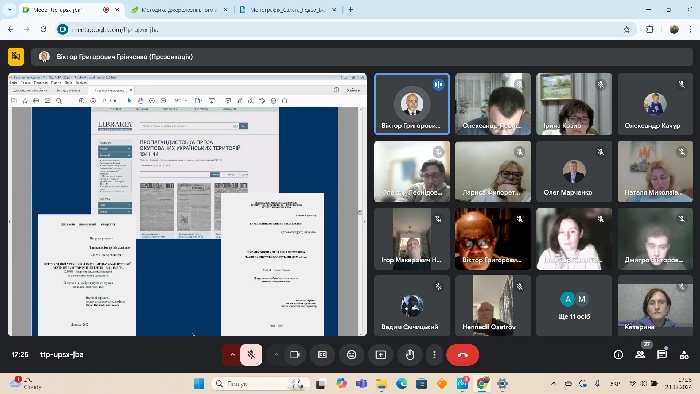Open meeting details info icon

(618, 355)
